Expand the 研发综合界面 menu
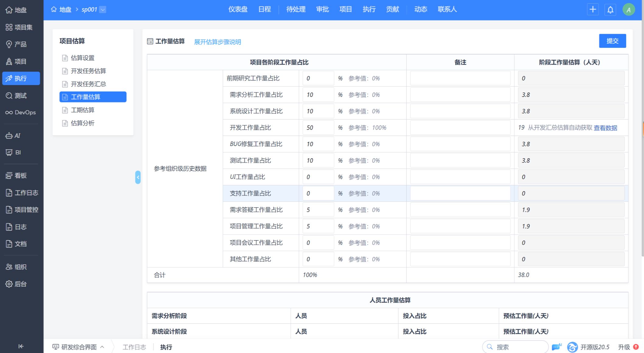644x353 pixels. (x=79, y=347)
